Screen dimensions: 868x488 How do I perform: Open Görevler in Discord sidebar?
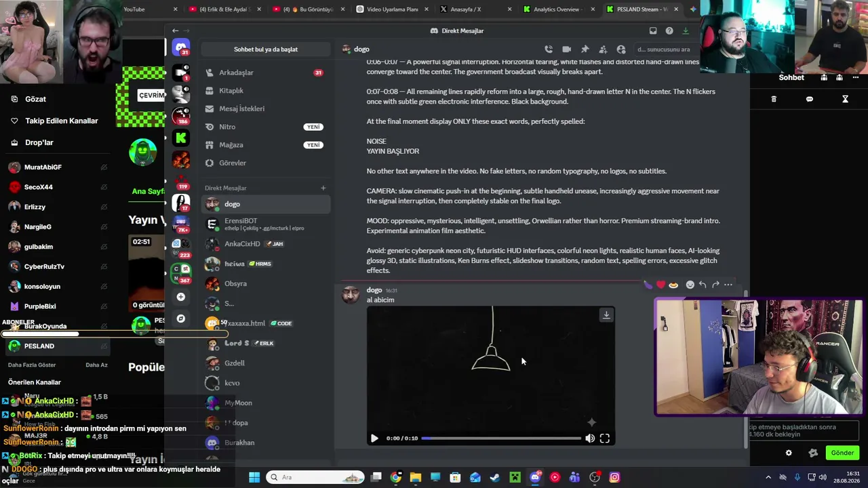(x=266, y=163)
